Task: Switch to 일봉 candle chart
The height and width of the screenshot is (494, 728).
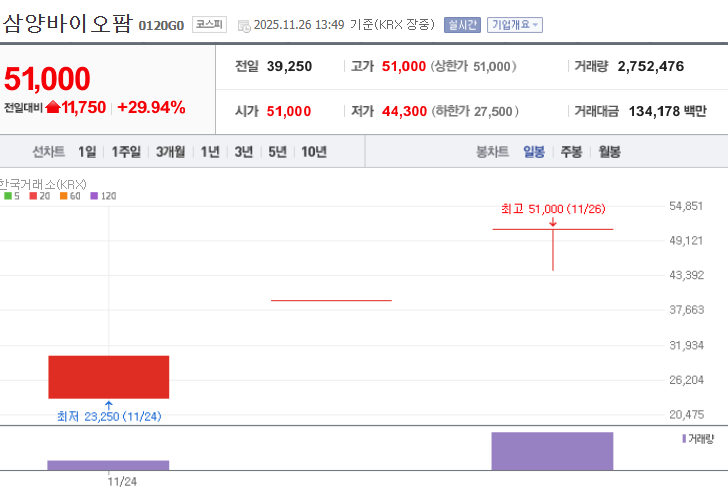Action: click(534, 152)
